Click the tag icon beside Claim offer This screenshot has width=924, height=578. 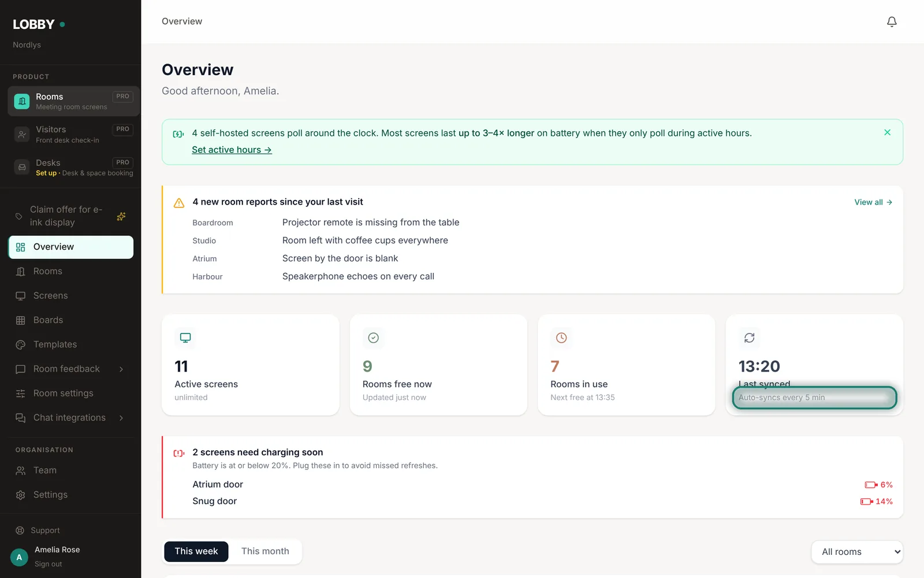coord(19,216)
